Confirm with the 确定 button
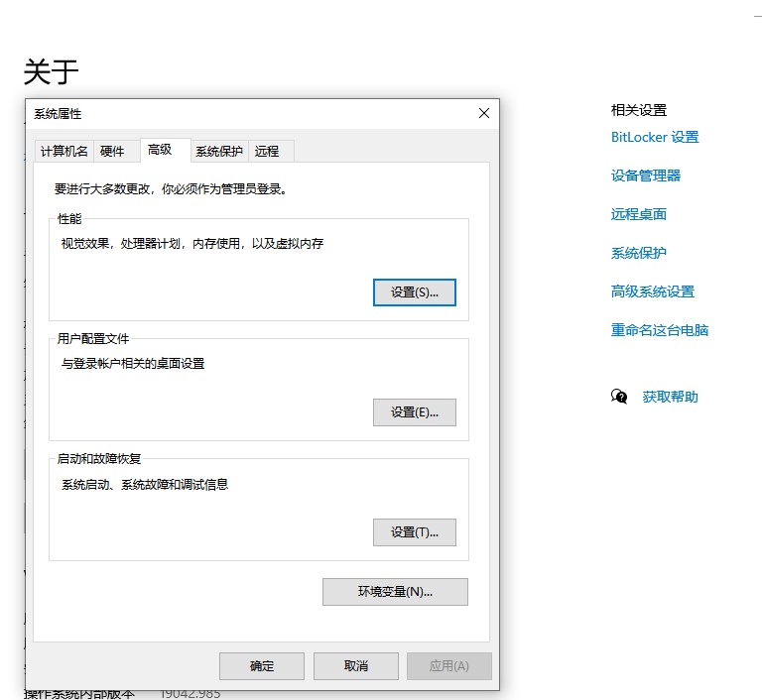Screen dimensions: 762x700 (x=262, y=666)
